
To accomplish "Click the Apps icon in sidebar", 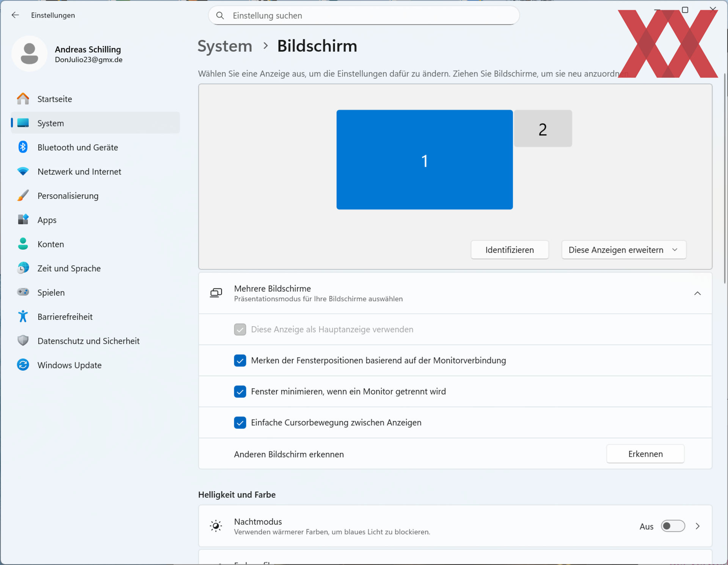I will point(23,220).
